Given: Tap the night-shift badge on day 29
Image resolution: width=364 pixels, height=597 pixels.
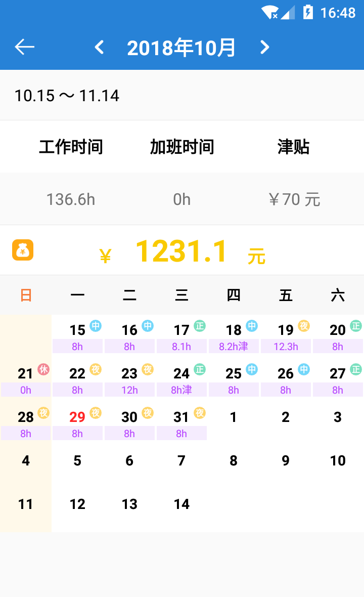Looking at the screenshot, I should pyautogui.click(x=96, y=413).
